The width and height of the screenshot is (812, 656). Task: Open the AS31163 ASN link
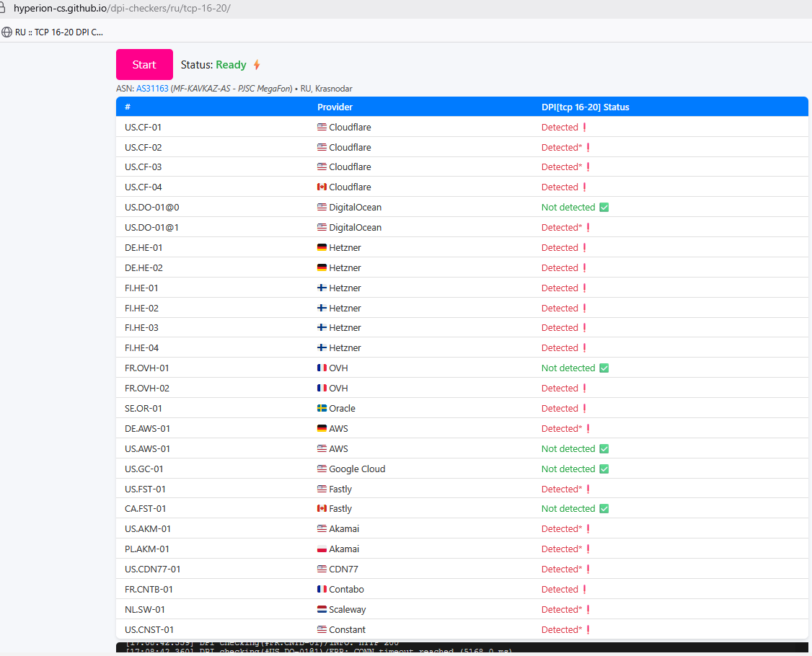tap(152, 89)
